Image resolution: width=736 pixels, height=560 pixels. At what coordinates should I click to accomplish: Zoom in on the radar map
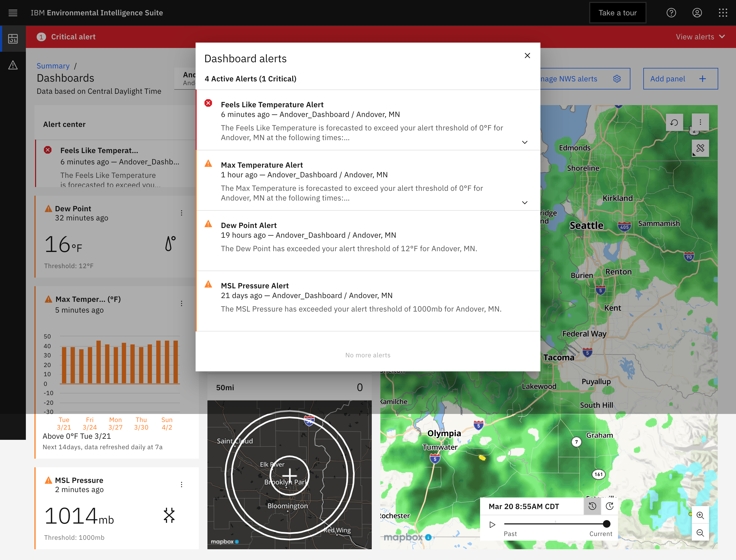click(700, 515)
